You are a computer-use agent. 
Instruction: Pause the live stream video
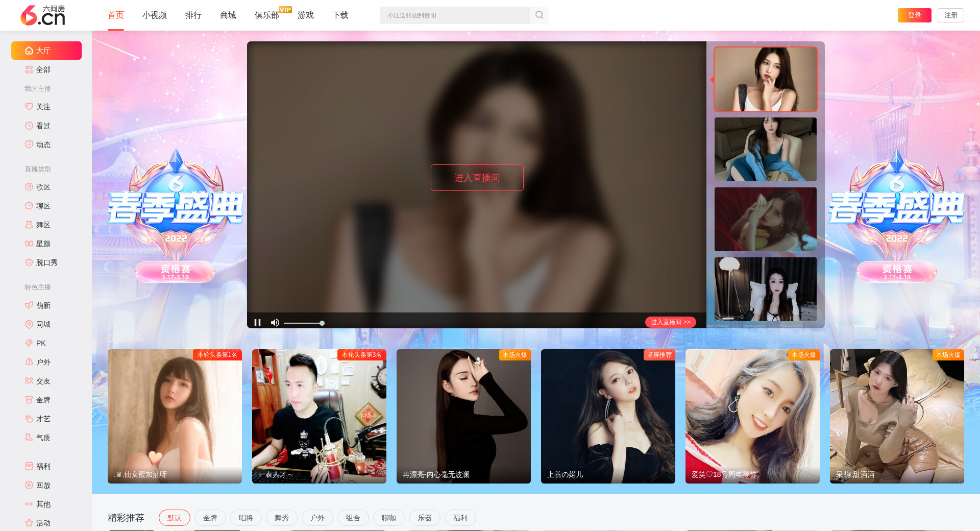(258, 323)
